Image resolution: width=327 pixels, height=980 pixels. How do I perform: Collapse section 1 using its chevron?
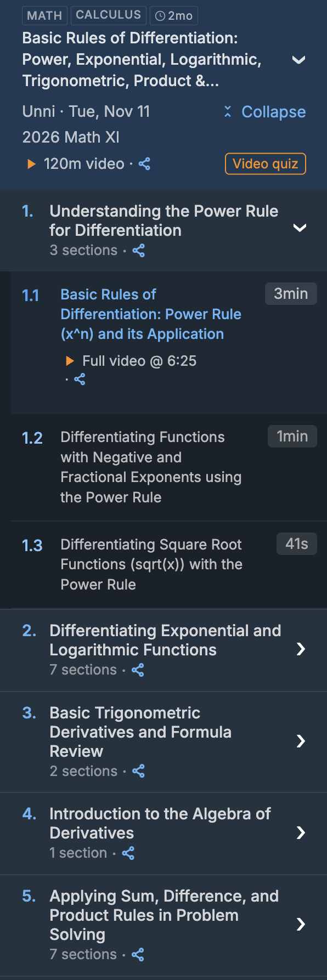point(301,227)
